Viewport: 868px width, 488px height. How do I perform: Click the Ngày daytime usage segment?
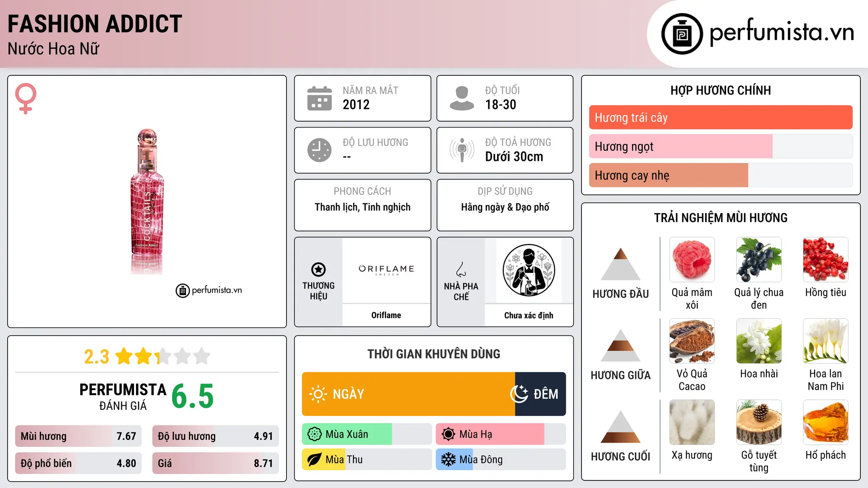tap(409, 394)
